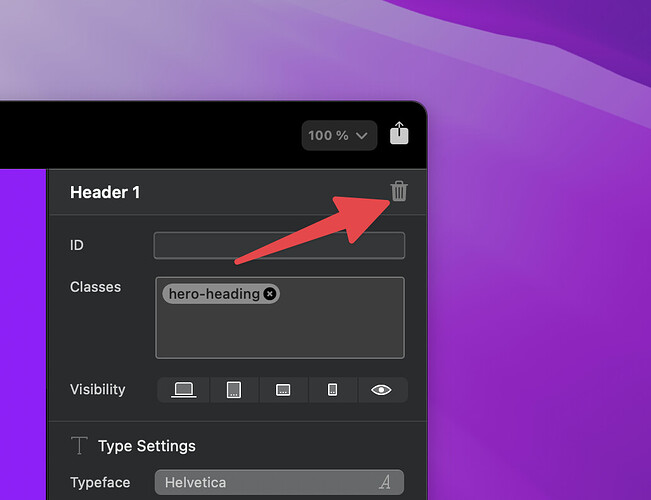Screen dimensions: 651x500
Task: Collapse the Type Settings section heading
Action: click(146, 446)
